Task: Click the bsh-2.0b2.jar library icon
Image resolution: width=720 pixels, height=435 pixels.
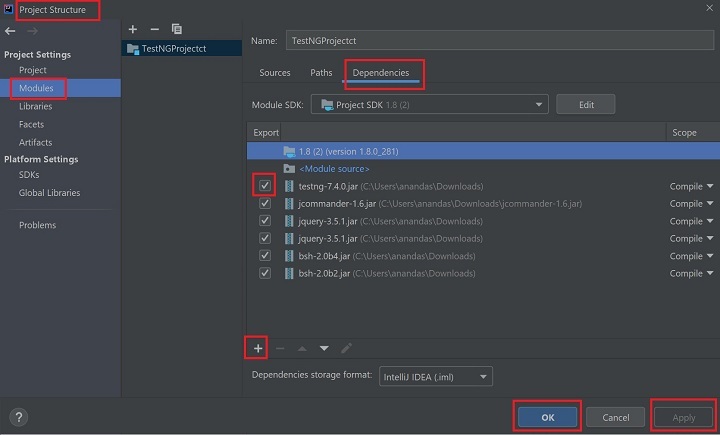Action: click(289, 273)
